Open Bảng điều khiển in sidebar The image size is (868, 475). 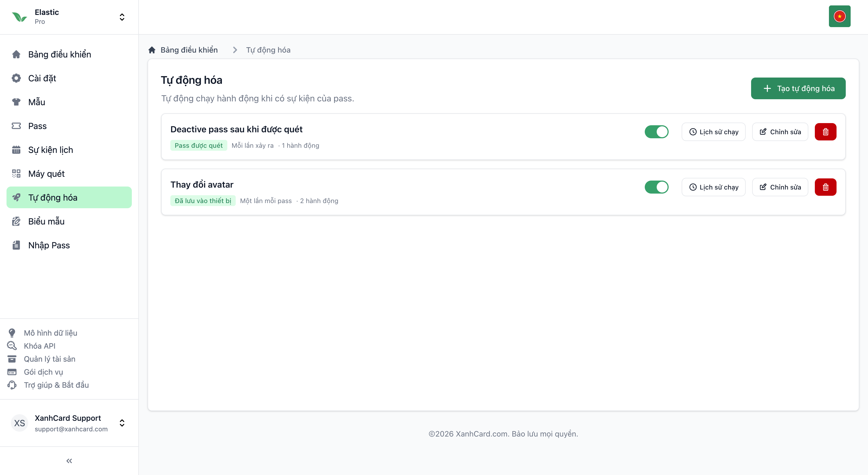coord(69,54)
